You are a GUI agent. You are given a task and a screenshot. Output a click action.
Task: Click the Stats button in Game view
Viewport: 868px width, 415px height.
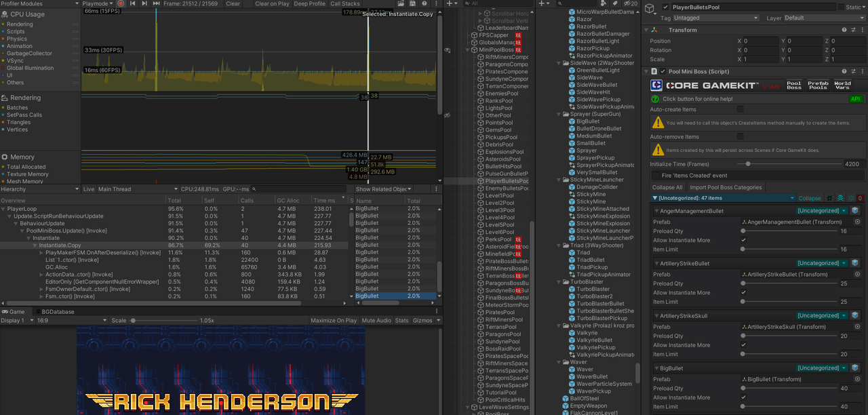402,321
